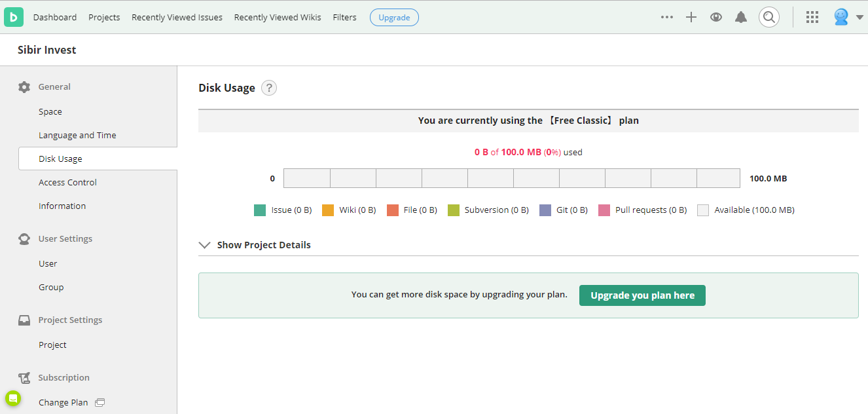Click the General section heading
Screen dimensions: 868x414
click(54, 87)
